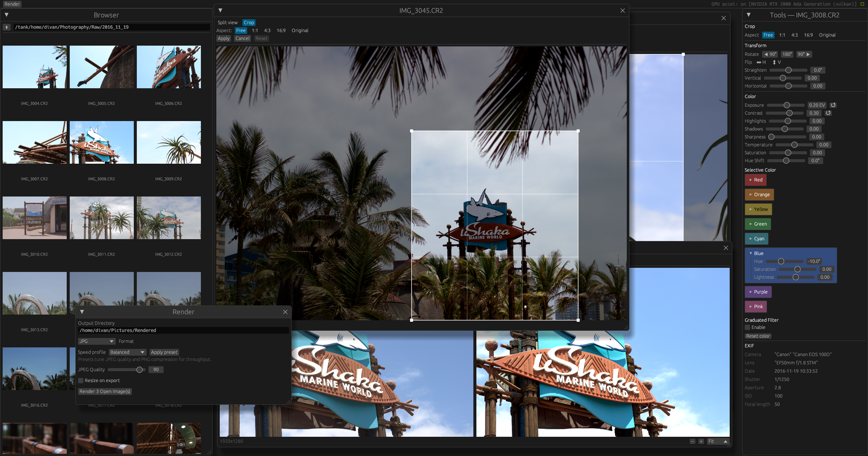The width and height of the screenshot is (868, 456).
Task: Zoom out with the minus button
Action: click(x=692, y=441)
